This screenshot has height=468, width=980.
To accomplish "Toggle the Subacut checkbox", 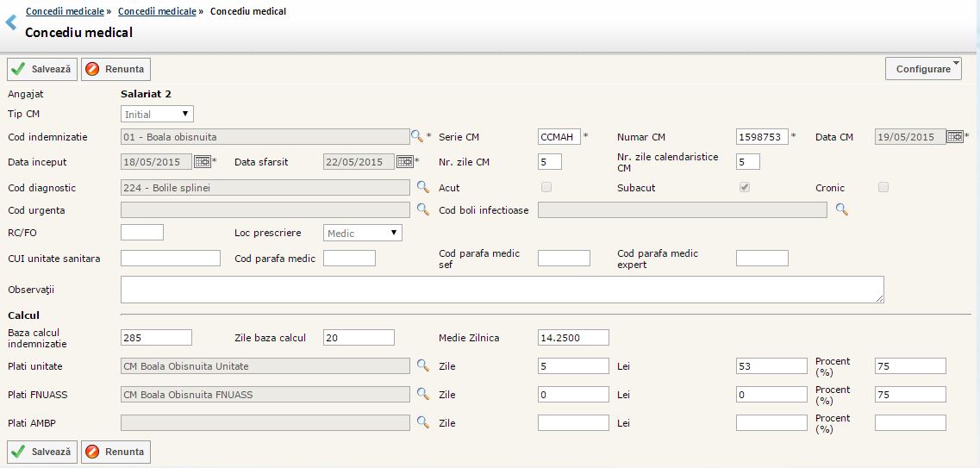I will click(x=745, y=187).
